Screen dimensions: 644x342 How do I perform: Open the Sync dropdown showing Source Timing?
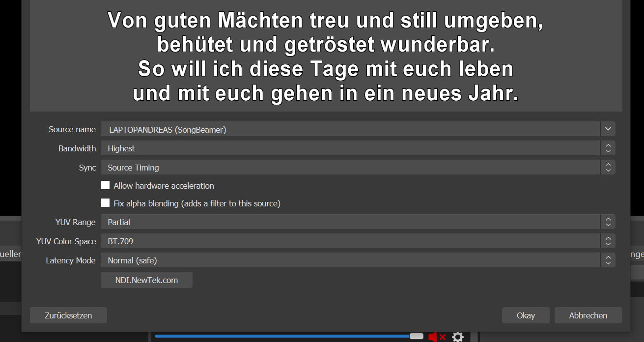click(x=358, y=167)
